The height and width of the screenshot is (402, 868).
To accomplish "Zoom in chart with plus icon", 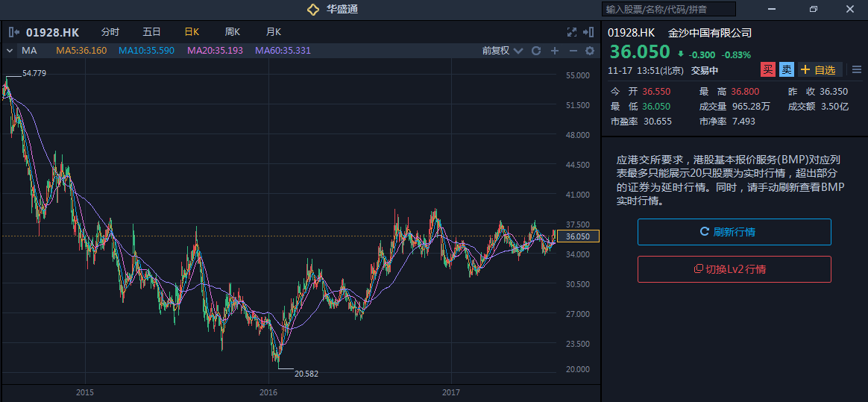I will tap(554, 51).
